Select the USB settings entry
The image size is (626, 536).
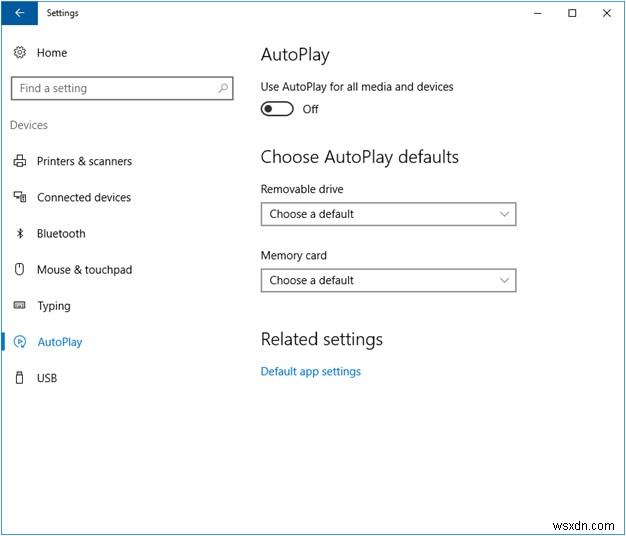[47, 378]
